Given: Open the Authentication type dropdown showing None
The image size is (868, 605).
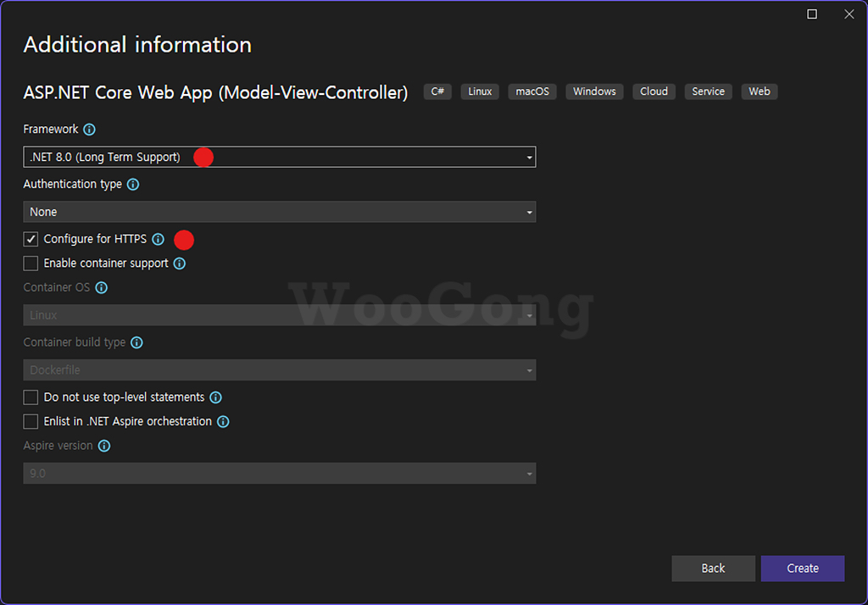Looking at the screenshot, I should [280, 212].
